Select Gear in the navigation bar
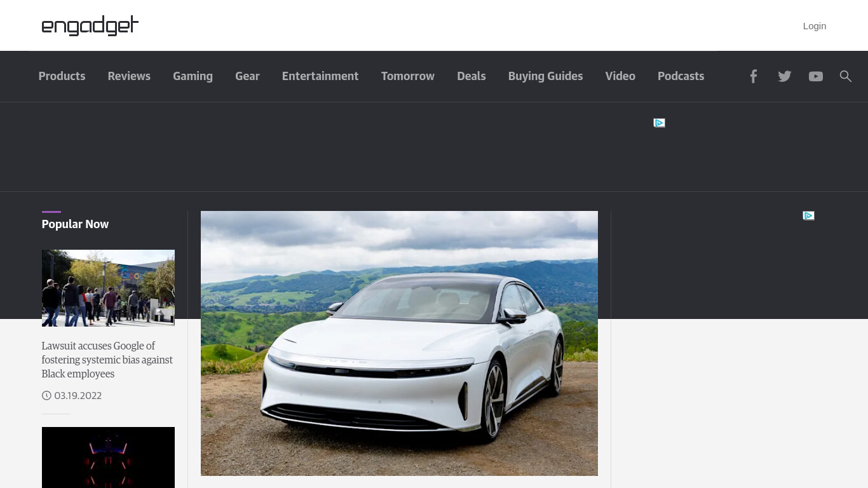 click(x=247, y=76)
